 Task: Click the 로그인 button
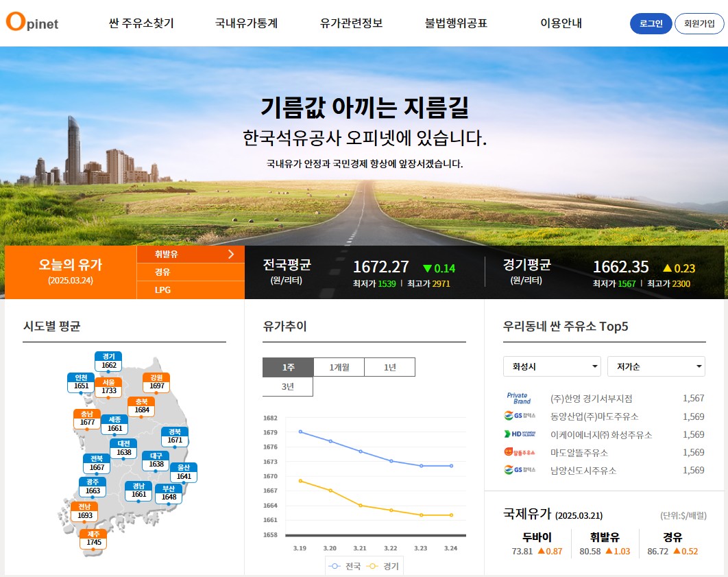[650, 23]
